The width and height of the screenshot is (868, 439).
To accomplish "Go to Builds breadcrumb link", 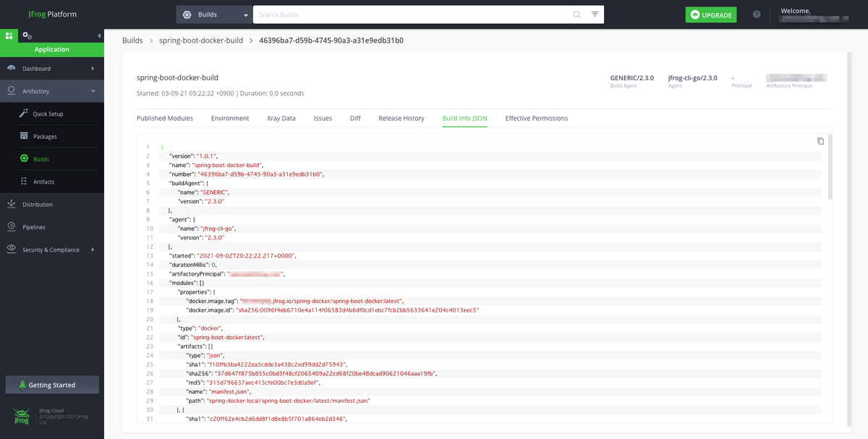I will tap(132, 41).
